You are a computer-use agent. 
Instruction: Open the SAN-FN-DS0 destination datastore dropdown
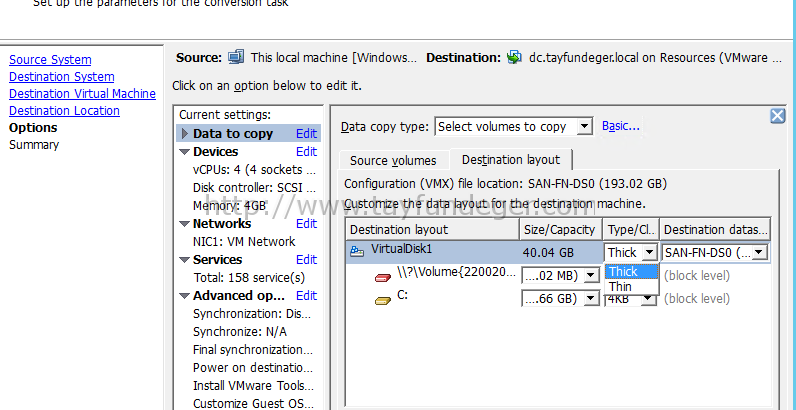point(759,252)
